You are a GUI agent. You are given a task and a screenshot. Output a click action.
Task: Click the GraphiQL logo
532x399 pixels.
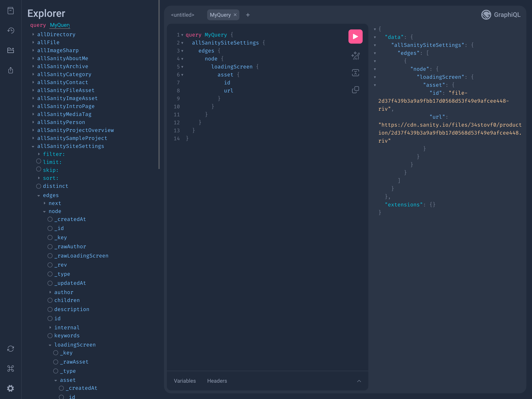501,15
